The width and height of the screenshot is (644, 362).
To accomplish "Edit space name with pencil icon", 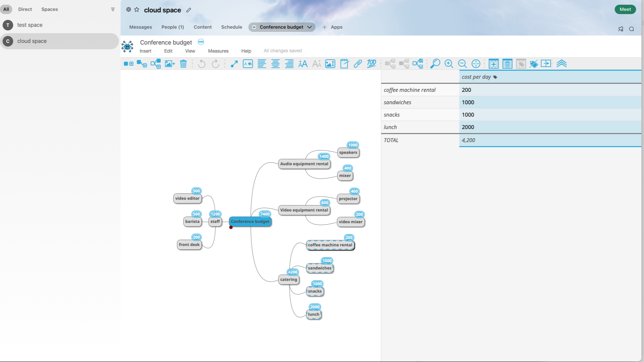I will 189,10.
